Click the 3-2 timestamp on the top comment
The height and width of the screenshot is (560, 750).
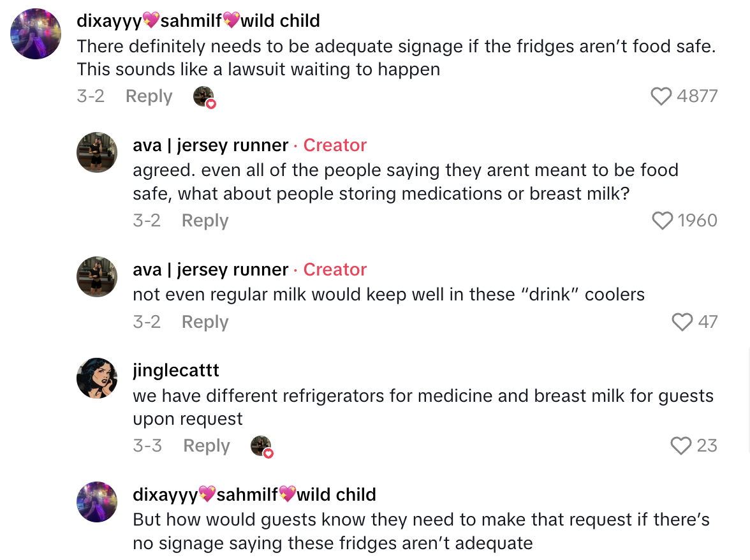[x=91, y=96]
